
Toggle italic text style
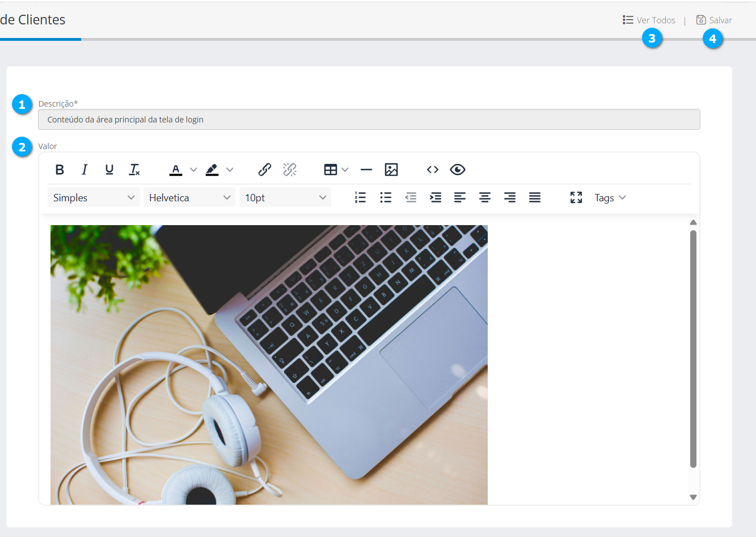(x=85, y=170)
